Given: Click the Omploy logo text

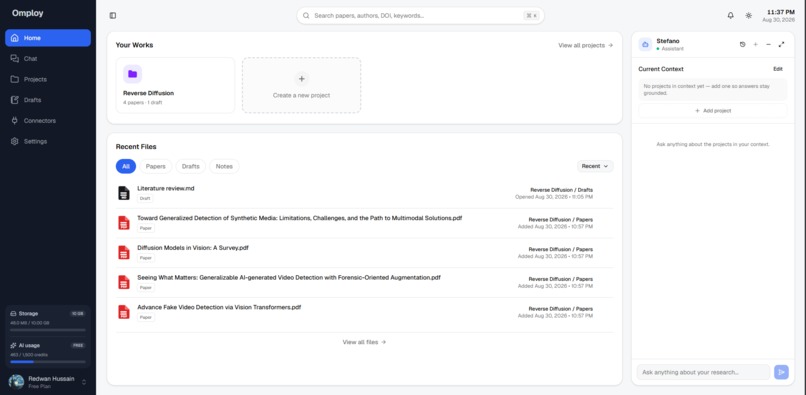Looking at the screenshot, I should pyautogui.click(x=28, y=13).
